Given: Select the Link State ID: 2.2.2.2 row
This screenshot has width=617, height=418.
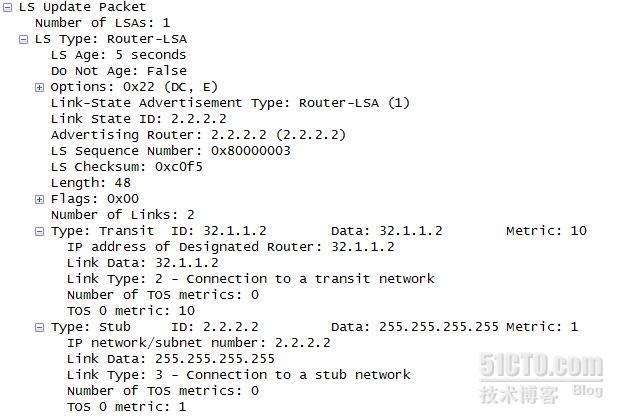Looking at the screenshot, I should 139,119.
